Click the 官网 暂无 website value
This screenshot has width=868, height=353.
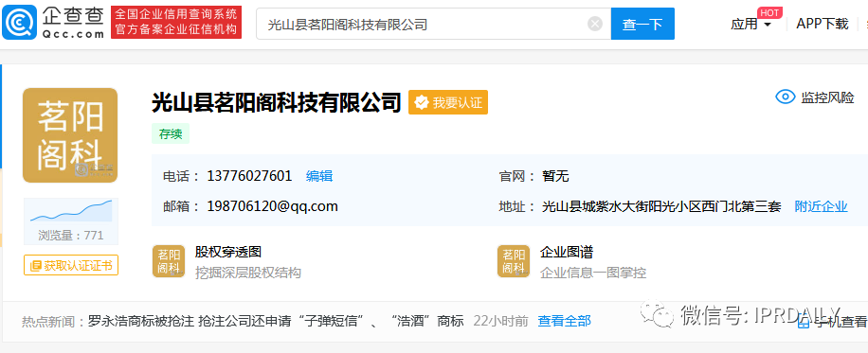coord(555,176)
